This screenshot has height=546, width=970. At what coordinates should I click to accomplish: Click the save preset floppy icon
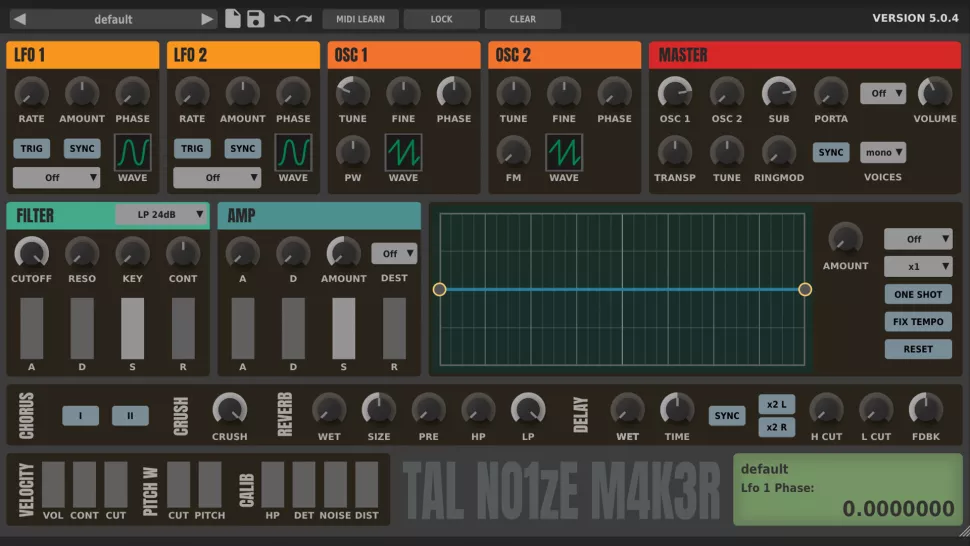click(255, 19)
